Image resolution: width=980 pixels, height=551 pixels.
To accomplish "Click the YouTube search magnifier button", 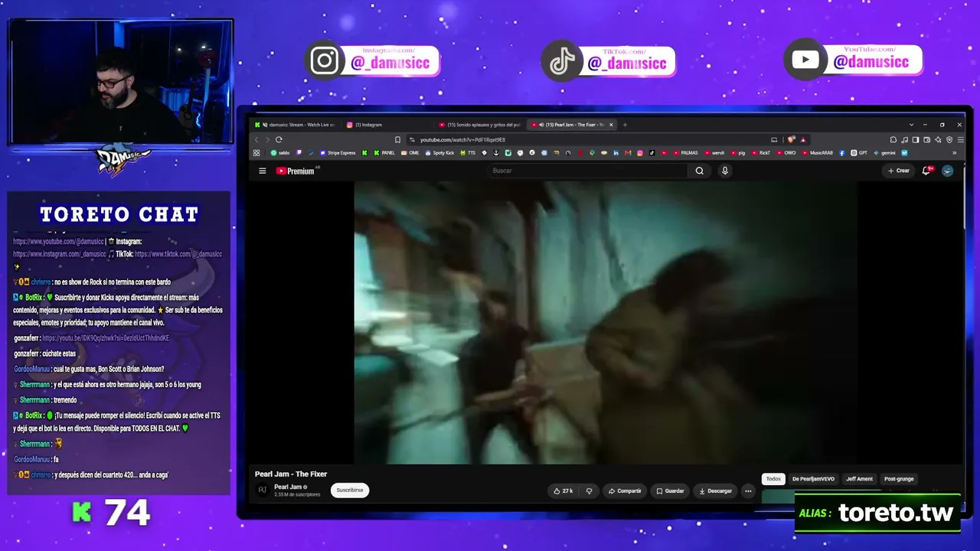I will click(699, 171).
